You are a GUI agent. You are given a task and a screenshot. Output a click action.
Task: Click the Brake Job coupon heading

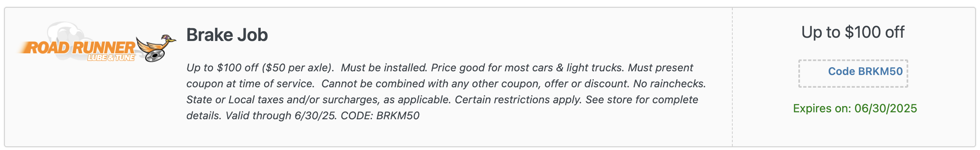pos(227,35)
